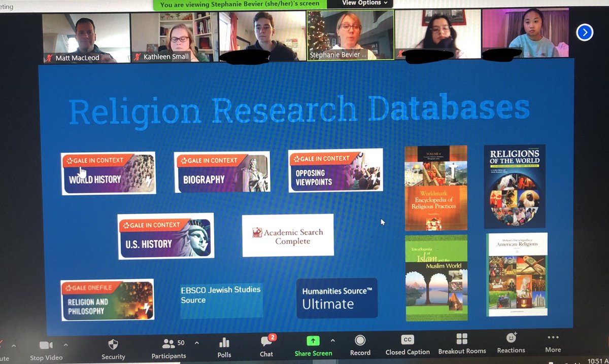Click the Stop Video camera icon

pyautogui.click(x=46, y=345)
